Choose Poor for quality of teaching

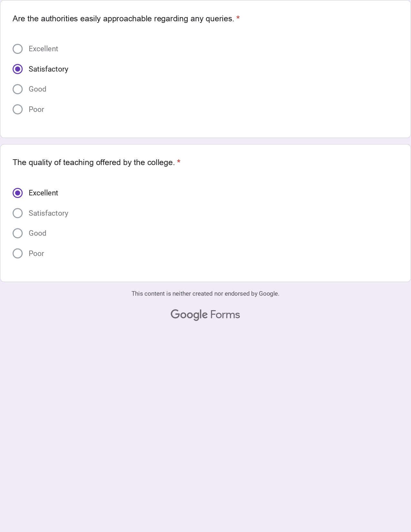[17, 253]
